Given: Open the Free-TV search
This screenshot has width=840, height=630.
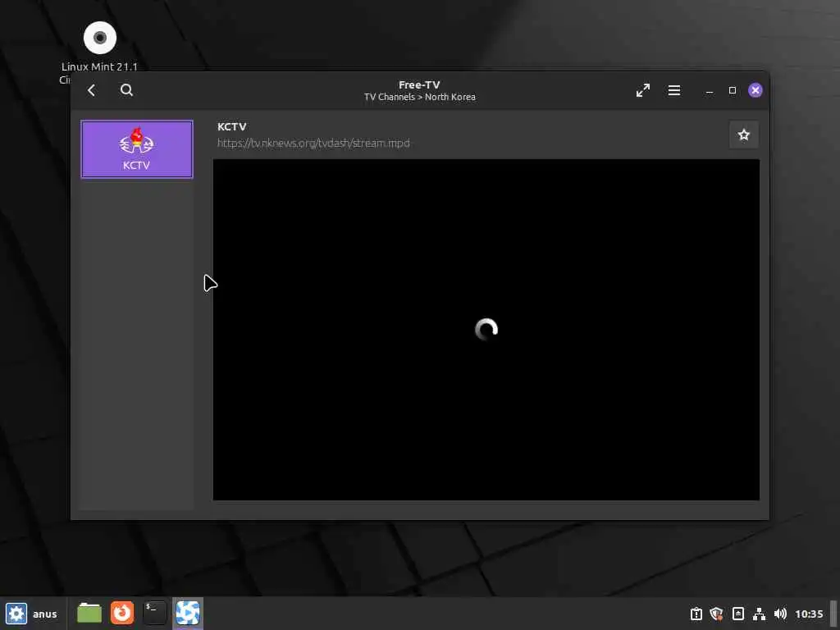Looking at the screenshot, I should [x=126, y=90].
